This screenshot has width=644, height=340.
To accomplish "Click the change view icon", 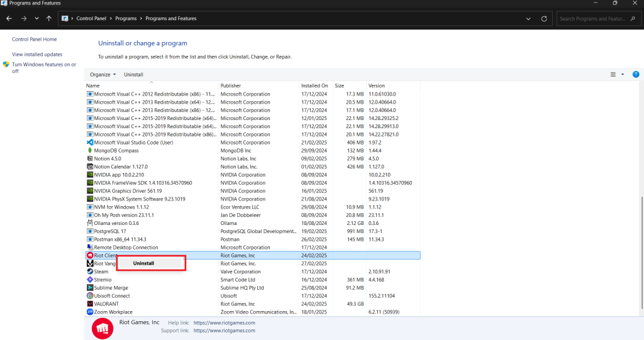I will tap(613, 74).
